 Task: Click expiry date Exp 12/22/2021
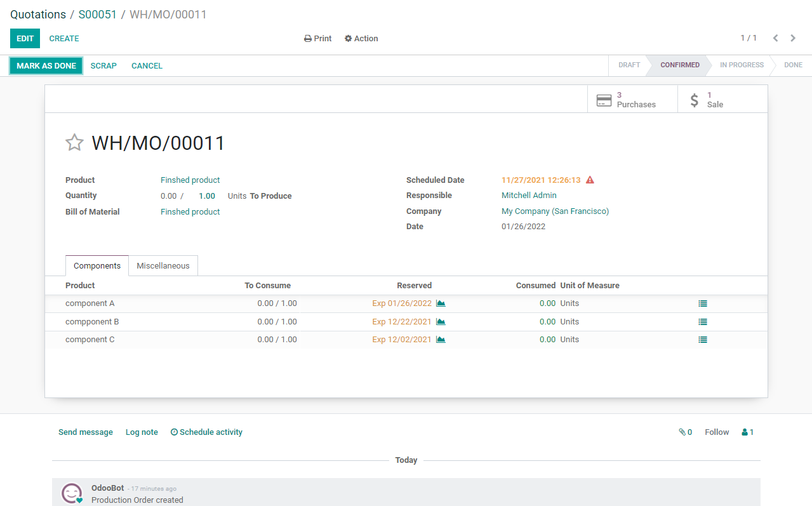tap(402, 322)
